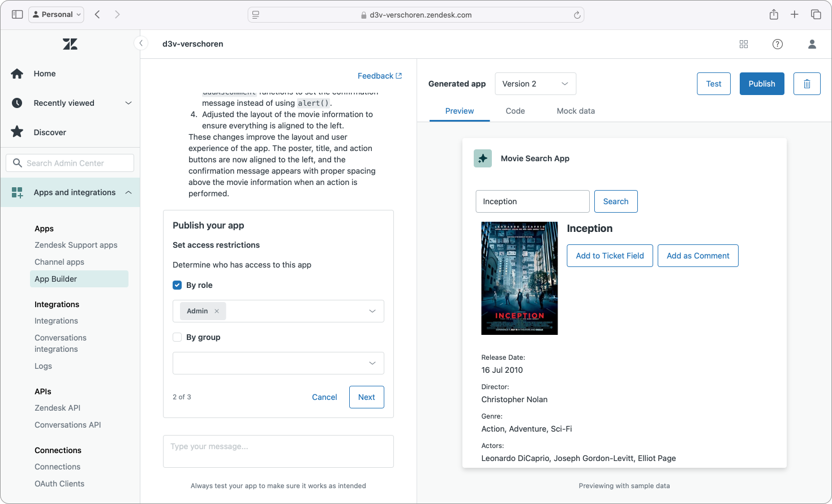Screen dimensions: 832x504
Task: Cancel the publish dialog
Action: [324, 397]
